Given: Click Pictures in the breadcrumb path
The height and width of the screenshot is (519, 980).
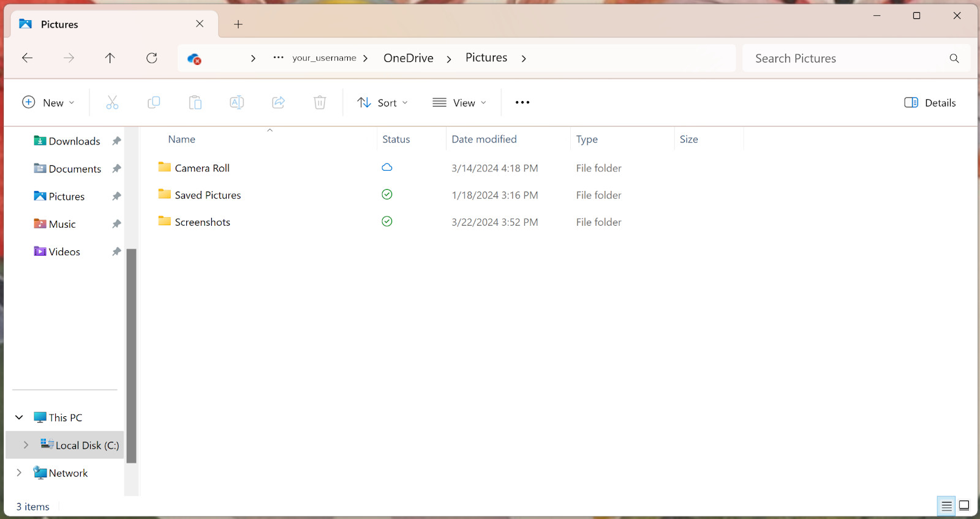Looking at the screenshot, I should click(x=486, y=58).
